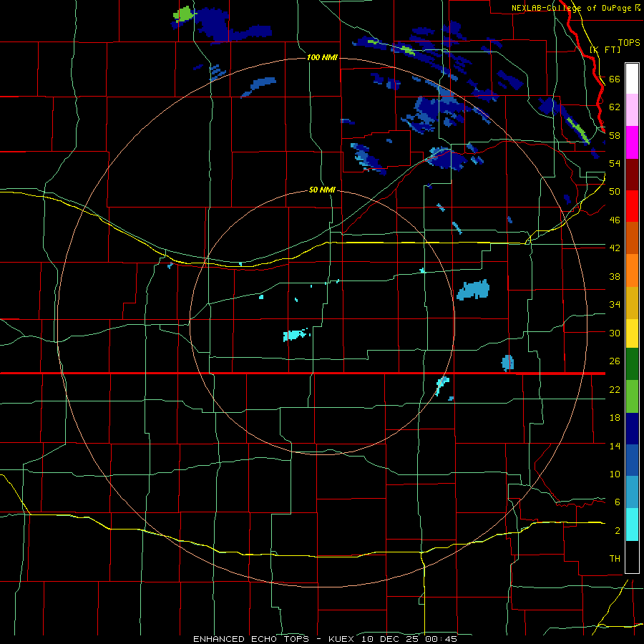Image resolution: width=644 pixels, height=644 pixels.
Task: Click the "100 NMI" range ring label
Action: (x=322, y=57)
